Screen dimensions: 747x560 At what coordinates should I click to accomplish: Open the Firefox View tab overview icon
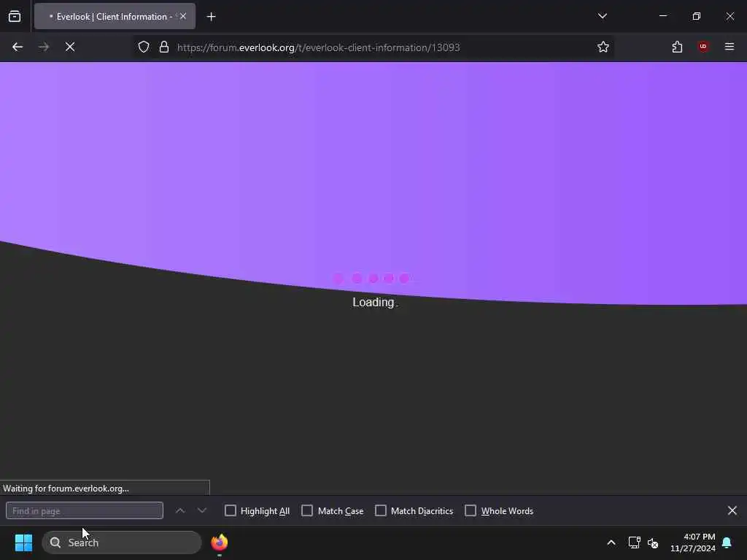click(15, 16)
